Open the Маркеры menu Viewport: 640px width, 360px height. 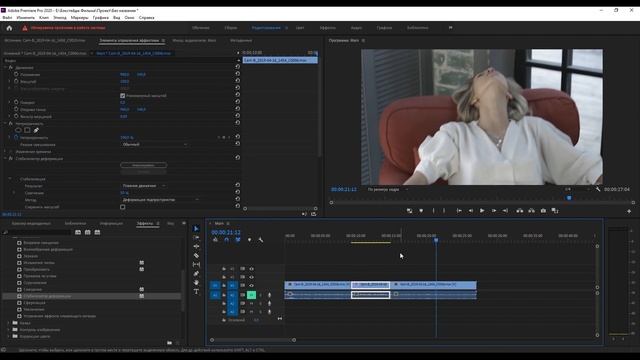pos(79,18)
